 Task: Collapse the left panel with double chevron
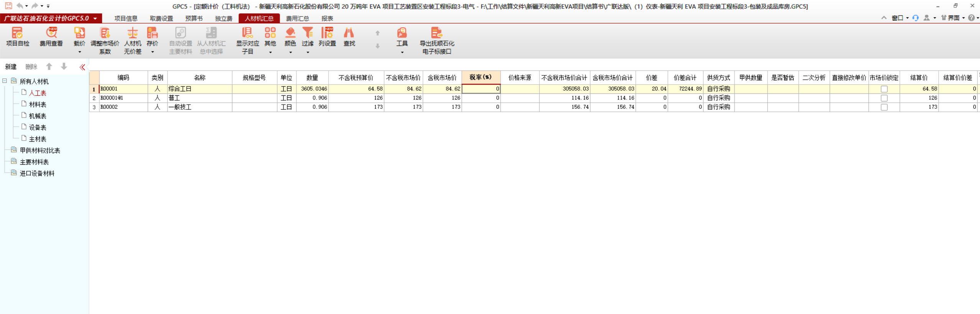(82, 67)
